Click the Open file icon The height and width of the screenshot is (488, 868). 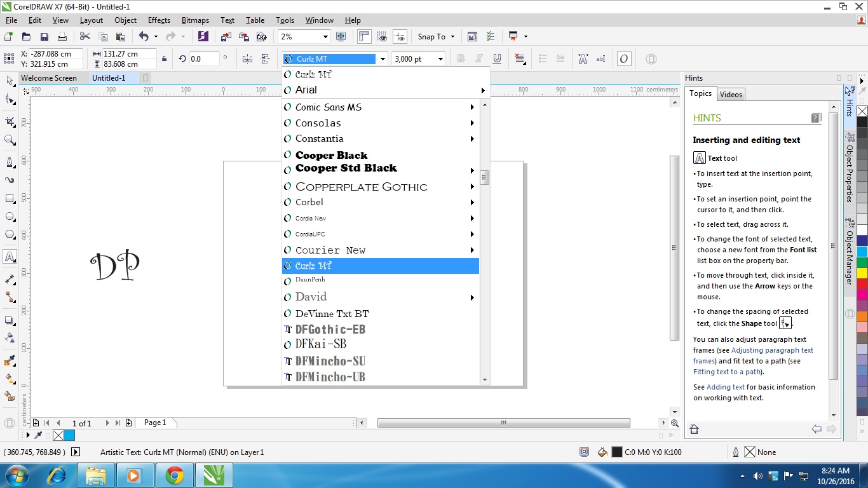click(27, 37)
